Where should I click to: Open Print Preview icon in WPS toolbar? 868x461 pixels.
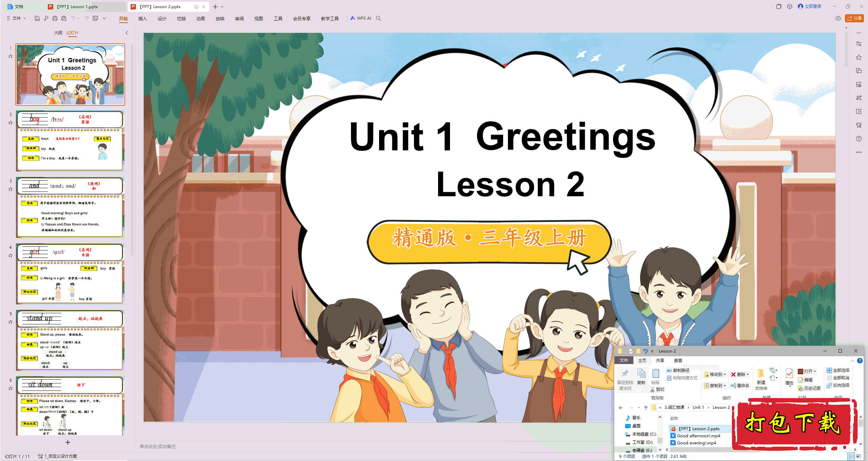(64, 18)
